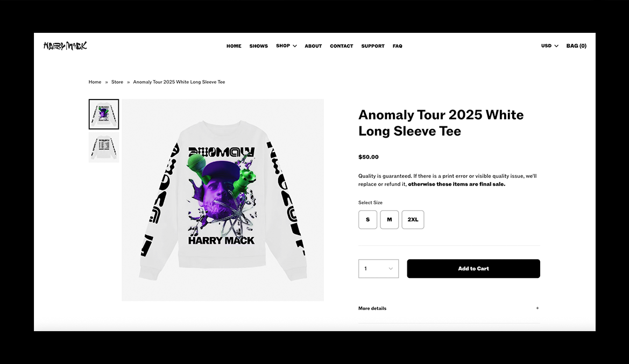Open the ABOUT page
The width and height of the screenshot is (629, 364).
[x=313, y=46]
